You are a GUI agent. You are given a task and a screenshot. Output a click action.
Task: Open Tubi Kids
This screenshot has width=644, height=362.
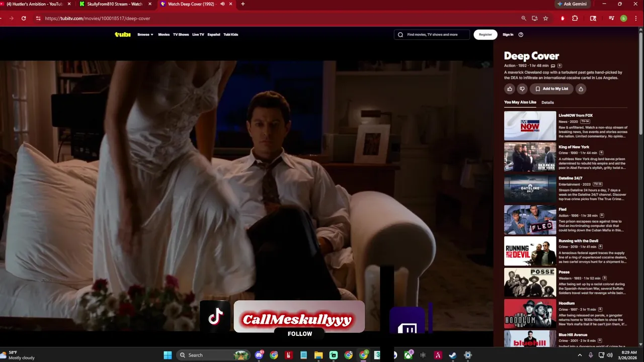click(x=231, y=35)
